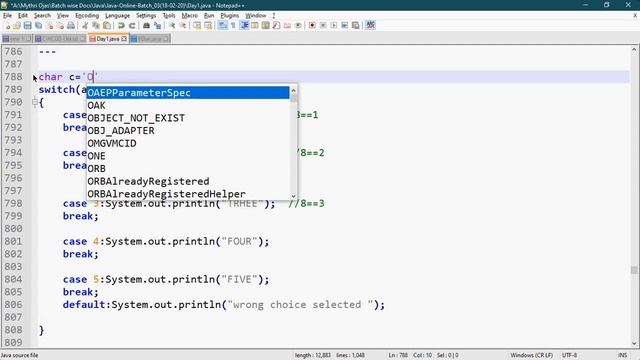The height and width of the screenshot is (360, 640).
Task: Choose ORBAlreadyRegistered suggestion
Action: point(188,181)
